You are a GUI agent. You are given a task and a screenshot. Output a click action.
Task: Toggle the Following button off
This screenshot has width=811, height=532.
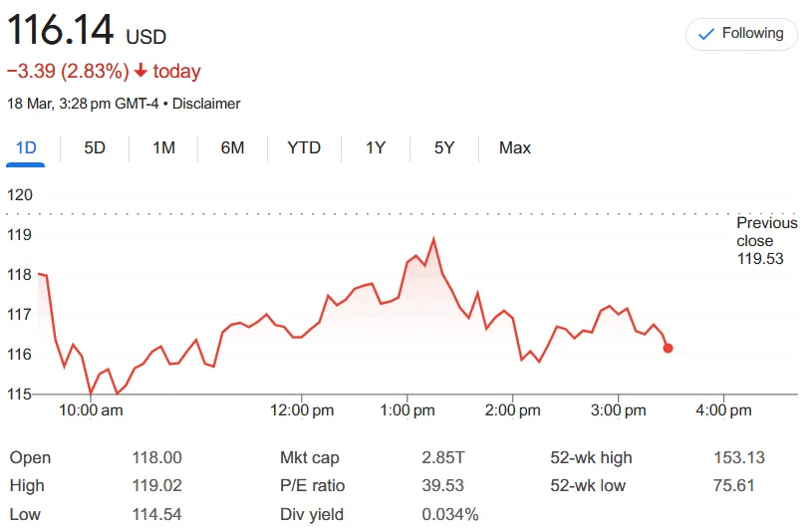click(741, 34)
